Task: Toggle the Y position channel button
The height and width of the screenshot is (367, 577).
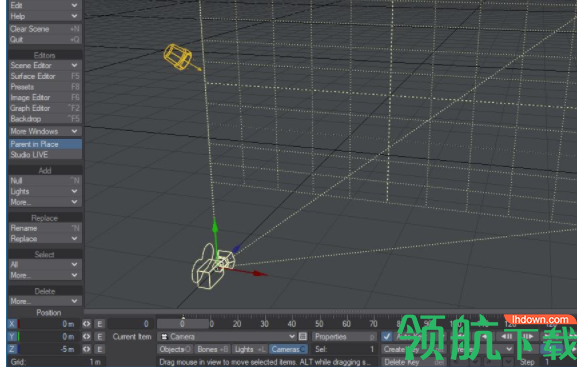Action: pos(12,336)
